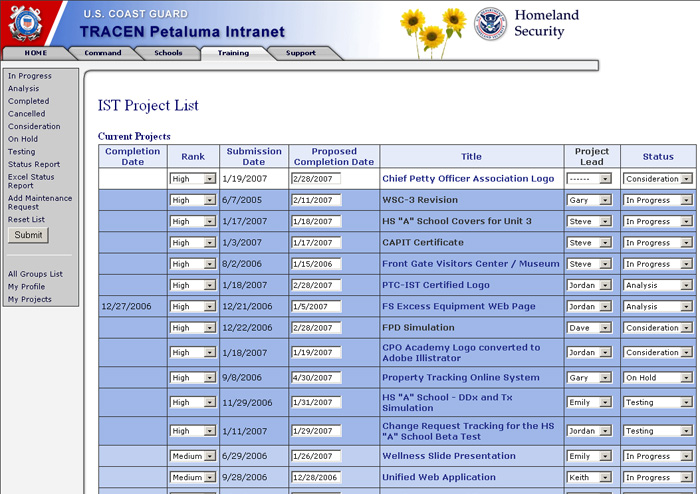Select the Training tab
This screenshot has width=700, height=494.
(233, 53)
